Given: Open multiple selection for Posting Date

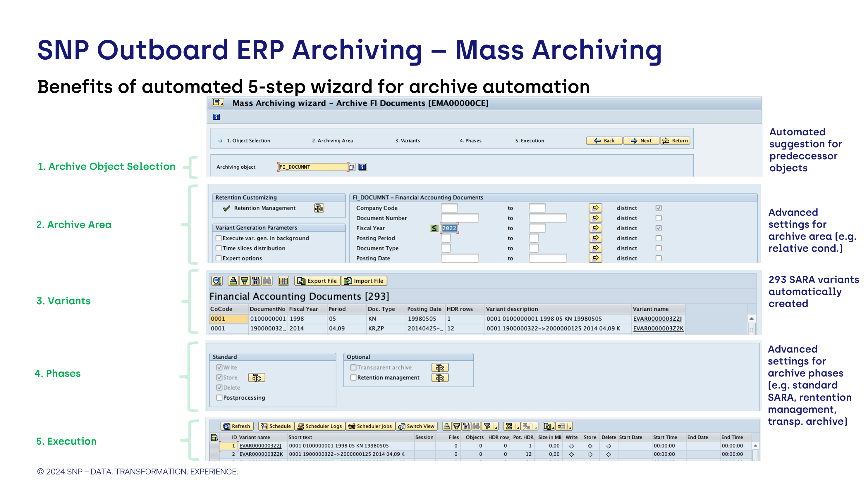Looking at the screenshot, I should click(x=595, y=258).
